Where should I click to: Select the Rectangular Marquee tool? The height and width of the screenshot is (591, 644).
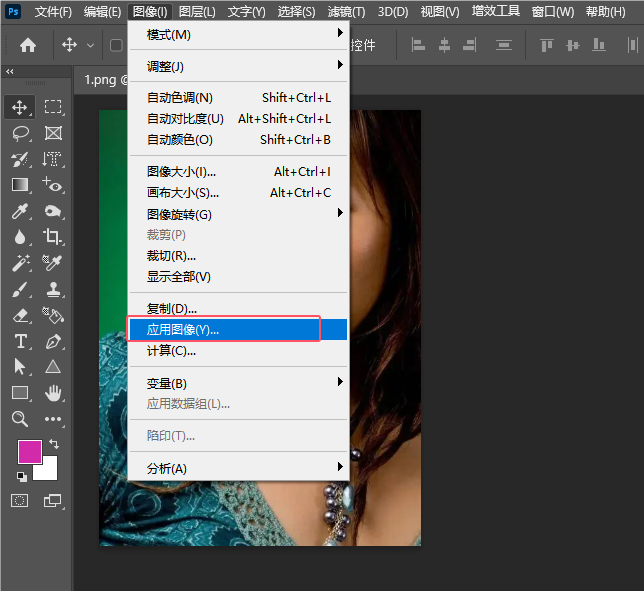[x=53, y=107]
